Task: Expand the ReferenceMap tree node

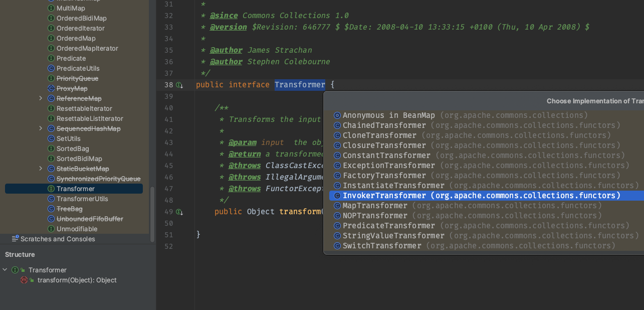Action: (41, 98)
